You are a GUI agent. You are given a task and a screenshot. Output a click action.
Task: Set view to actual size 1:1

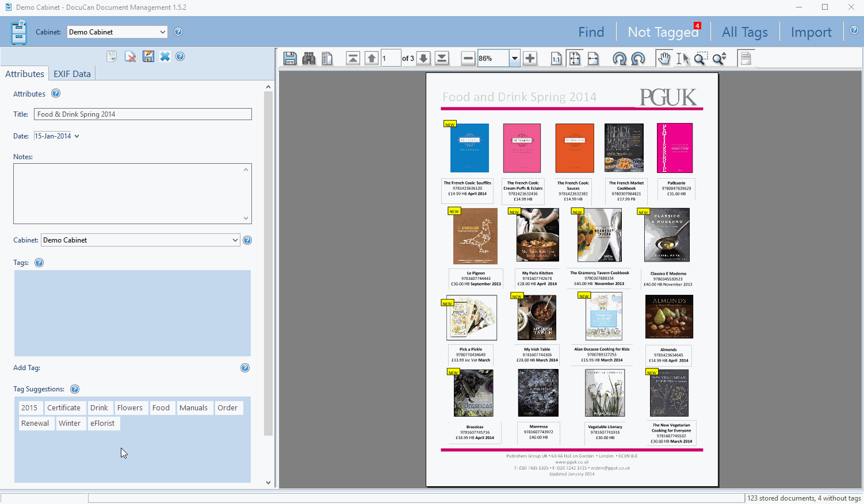(556, 58)
